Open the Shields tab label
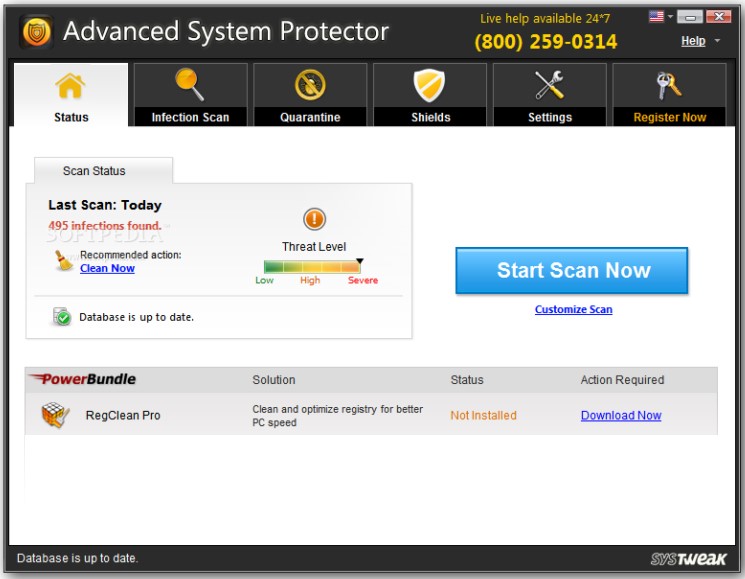 430,117
